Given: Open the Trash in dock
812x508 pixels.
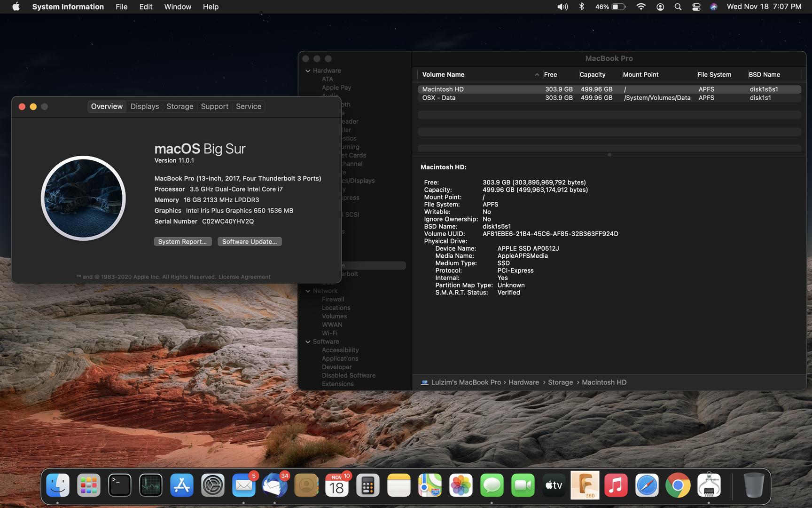Looking at the screenshot, I should point(754,485).
